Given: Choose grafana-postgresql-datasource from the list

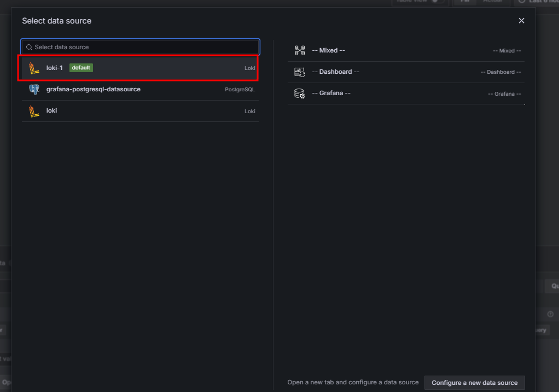Looking at the screenshot, I should pyautogui.click(x=140, y=90).
